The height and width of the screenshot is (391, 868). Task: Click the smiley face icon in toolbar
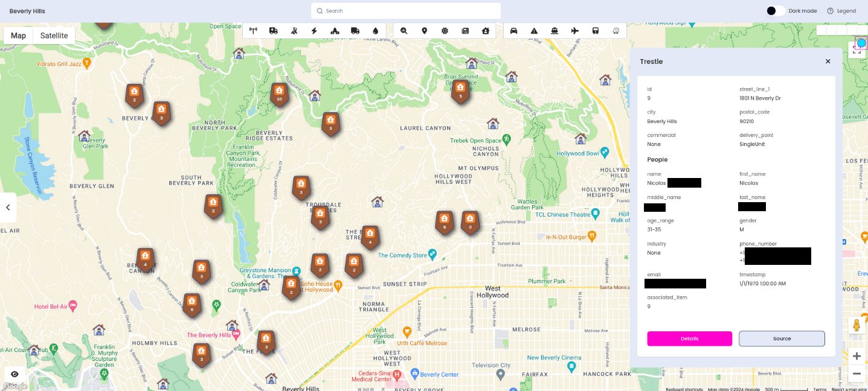[x=616, y=31]
